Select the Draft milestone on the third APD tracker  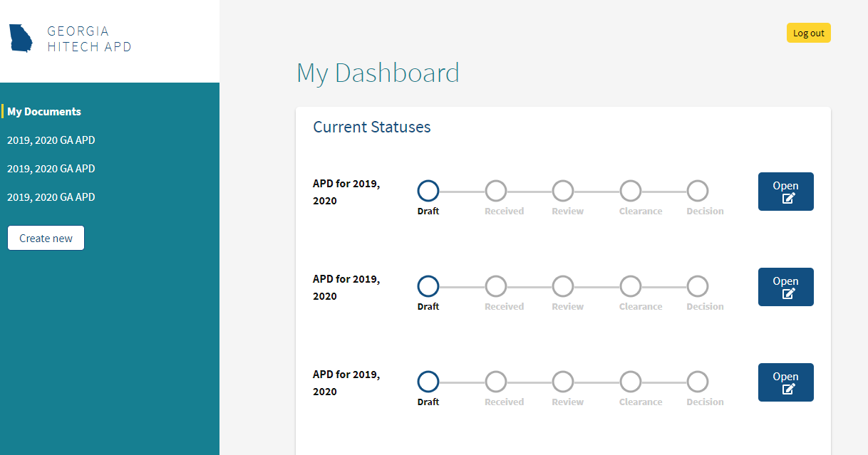tap(428, 381)
